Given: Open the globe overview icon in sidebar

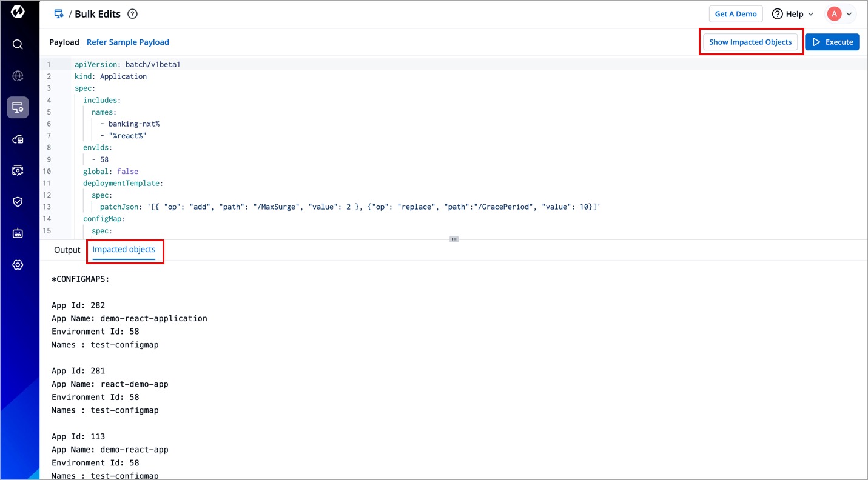Looking at the screenshot, I should (x=18, y=76).
